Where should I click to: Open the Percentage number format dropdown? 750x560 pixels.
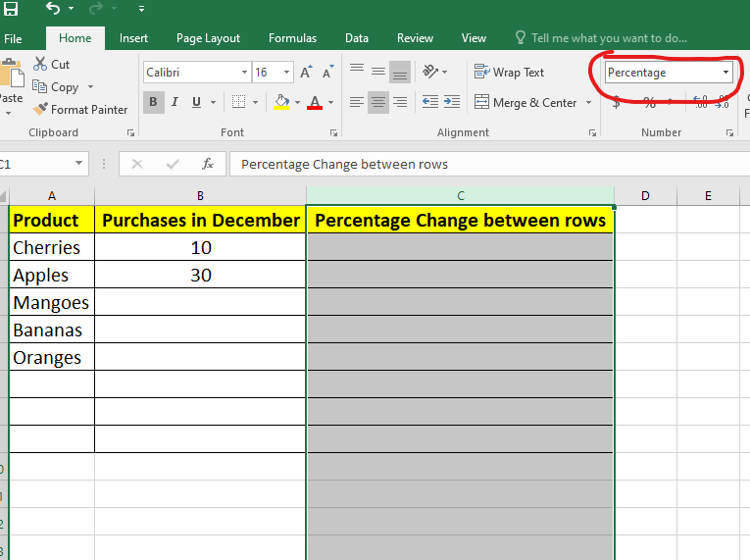(x=725, y=73)
